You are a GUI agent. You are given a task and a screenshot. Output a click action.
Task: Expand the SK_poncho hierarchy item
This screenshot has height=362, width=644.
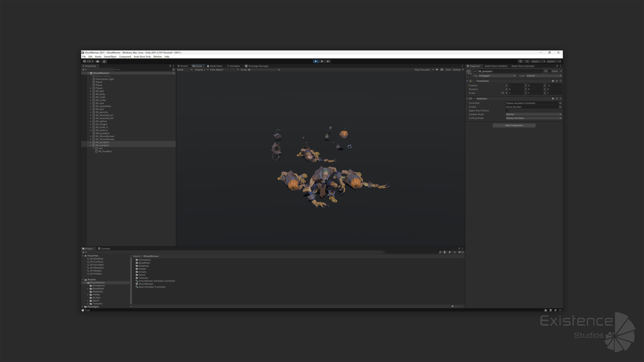(91, 112)
